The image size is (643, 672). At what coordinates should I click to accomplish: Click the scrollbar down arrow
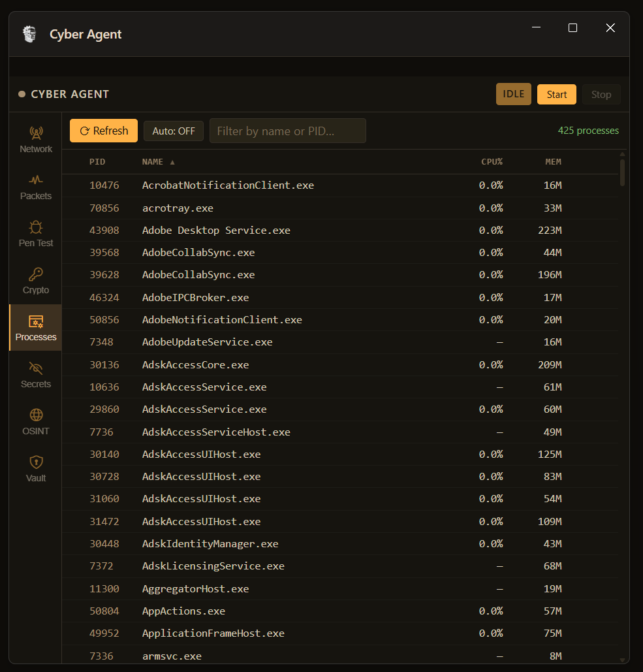point(622,660)
